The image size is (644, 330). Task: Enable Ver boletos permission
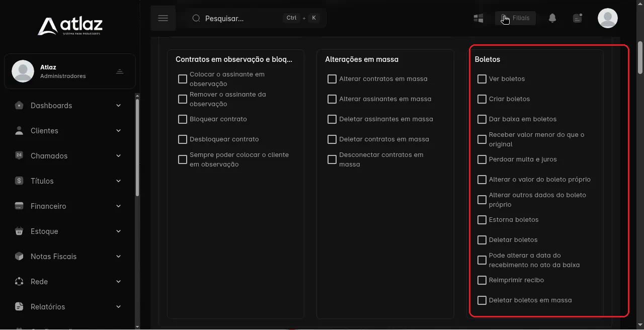(x=482, y=79)
